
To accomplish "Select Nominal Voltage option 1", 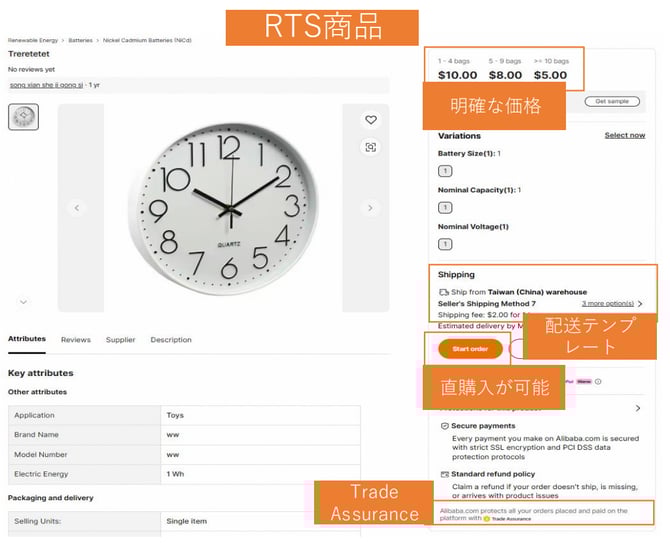I will (445, 244).
